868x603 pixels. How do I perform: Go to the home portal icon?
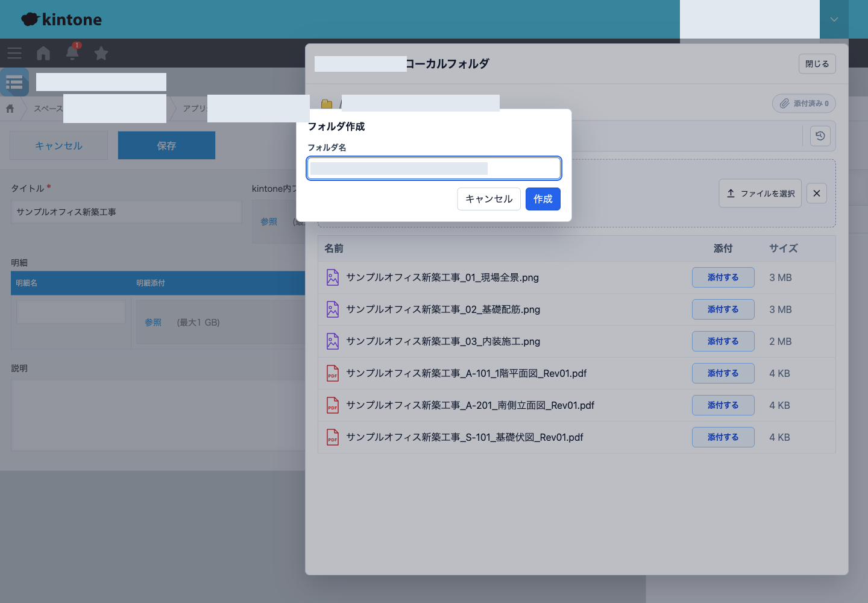[x=43, y=53]
